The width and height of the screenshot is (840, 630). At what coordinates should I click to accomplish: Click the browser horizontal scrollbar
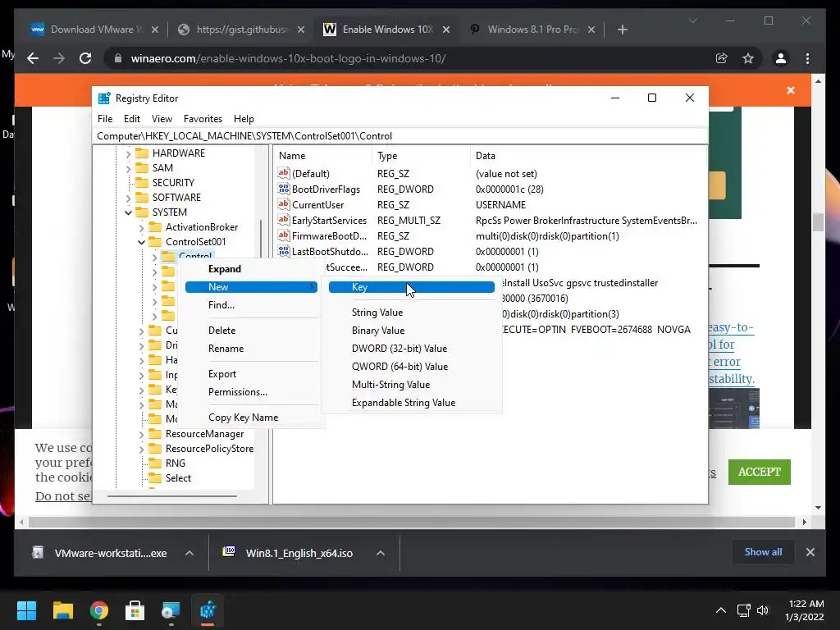(412, 523)
